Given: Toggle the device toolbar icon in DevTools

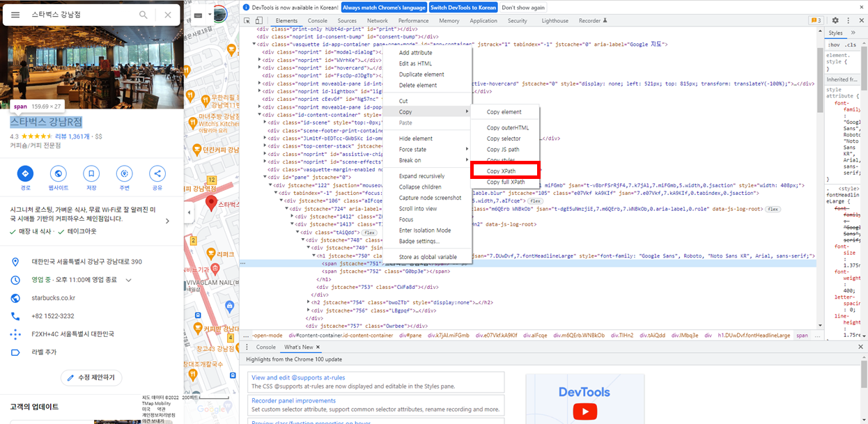Looking at the screenshot, I should [258, 21].
